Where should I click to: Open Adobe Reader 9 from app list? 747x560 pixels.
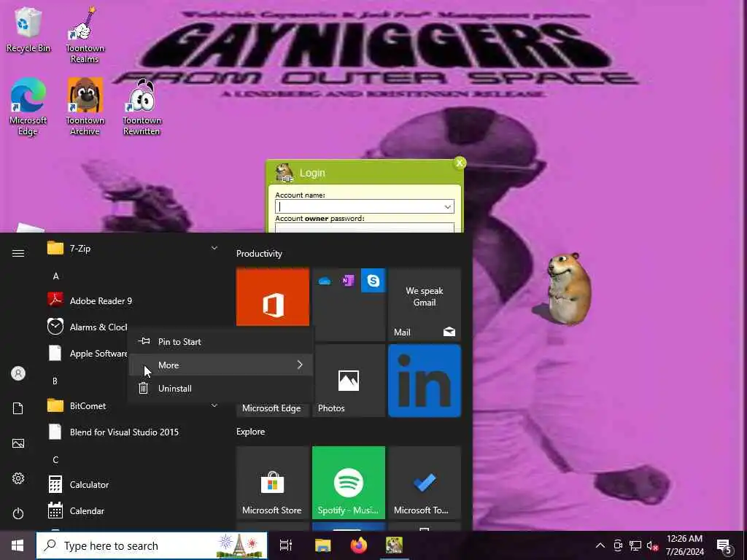133,301
